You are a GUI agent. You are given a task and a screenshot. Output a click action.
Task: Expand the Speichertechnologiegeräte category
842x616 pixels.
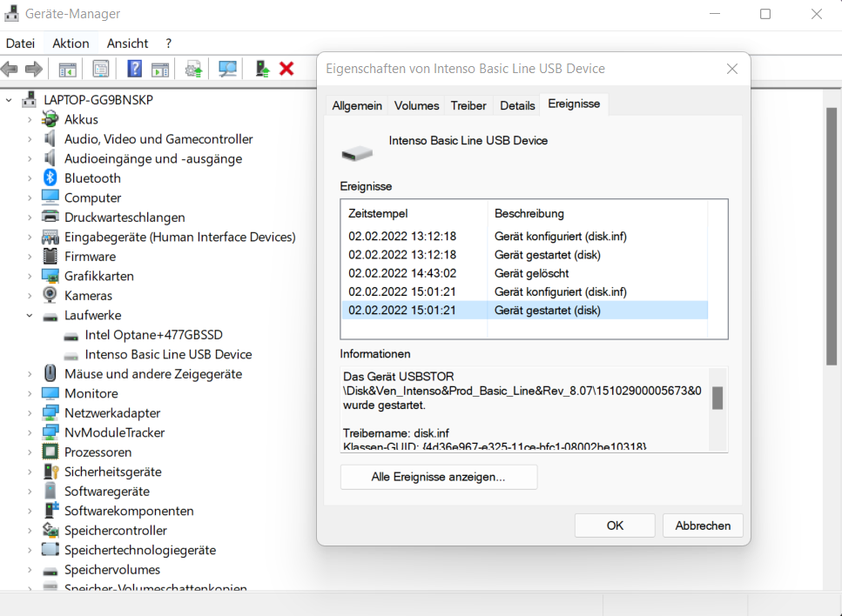[30, 550]
